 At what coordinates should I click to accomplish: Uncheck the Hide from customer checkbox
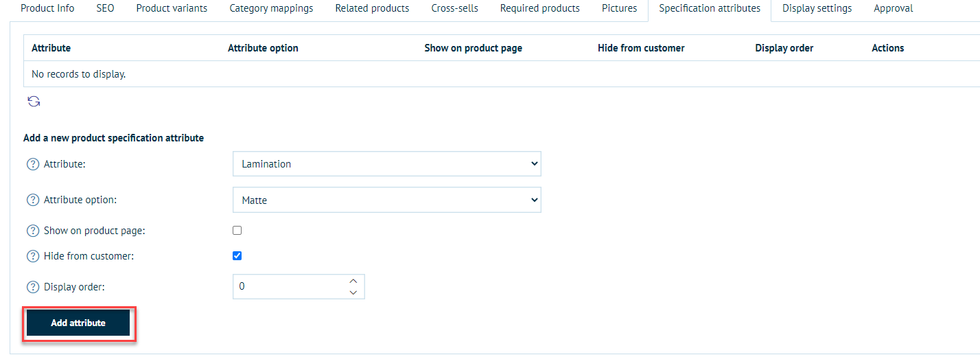[237, 256]
